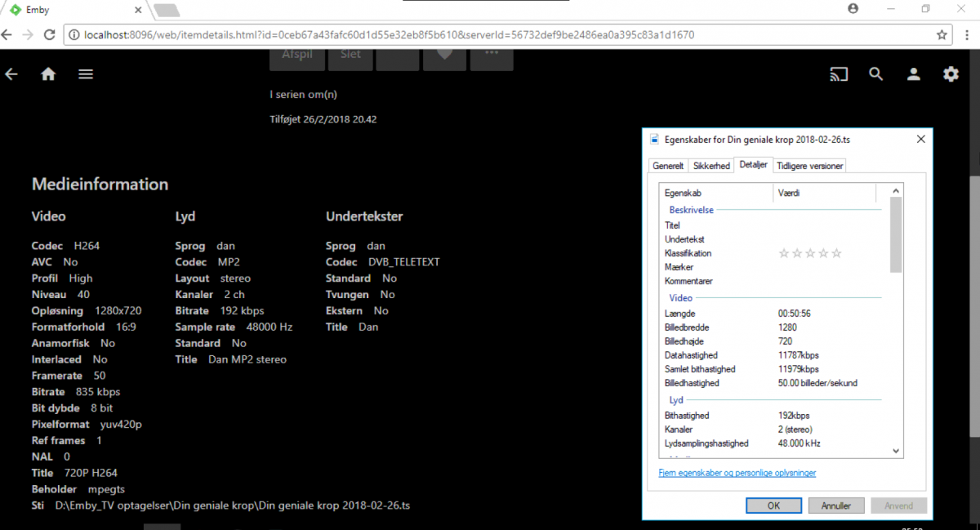Click the file path Sti text
Viewport: 980px width, 530px height.
point(220,506)
